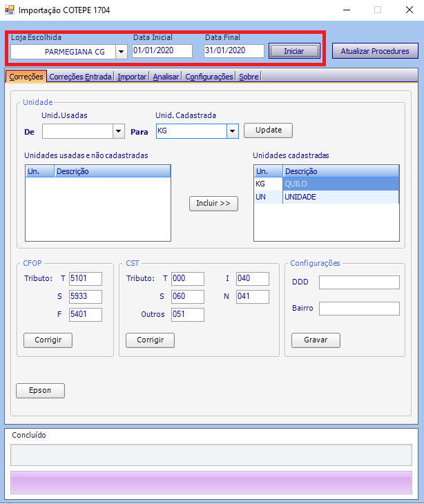Image resolution: width=424 pixels, height=504 pixels.
Task: Click the CFOP F field 5401
Action: coord(86,314)
